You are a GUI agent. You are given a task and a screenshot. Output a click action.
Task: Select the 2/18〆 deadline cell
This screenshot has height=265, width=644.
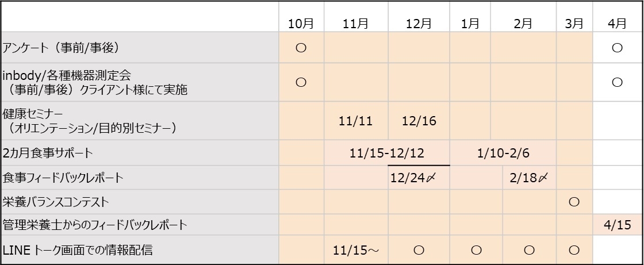pyautogui.click(x=528, y=178)
